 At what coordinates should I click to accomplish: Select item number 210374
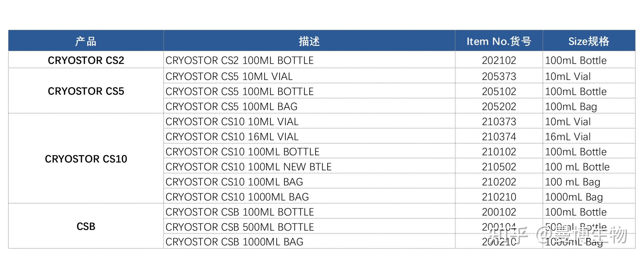point(499,137)
